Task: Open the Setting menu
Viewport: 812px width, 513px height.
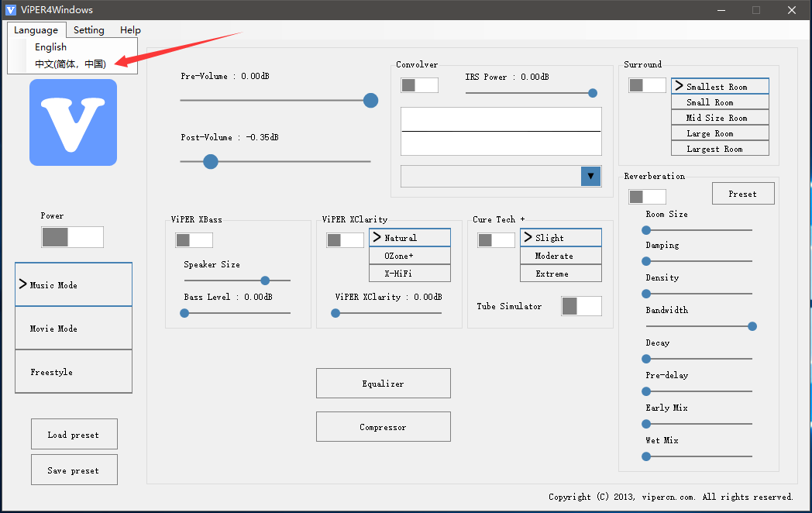Action: [88, 30]
